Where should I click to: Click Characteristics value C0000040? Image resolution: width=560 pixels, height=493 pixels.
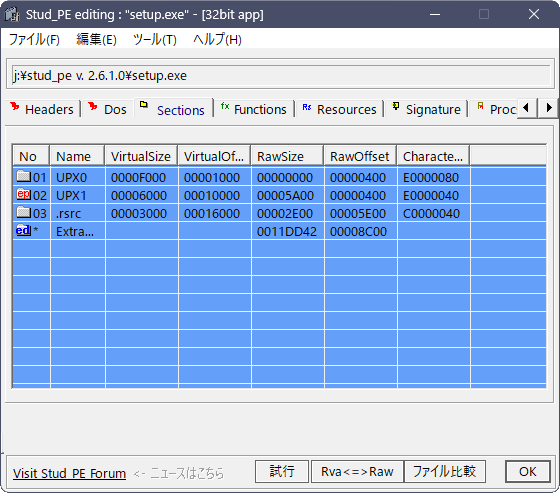(x=431, y=214)
